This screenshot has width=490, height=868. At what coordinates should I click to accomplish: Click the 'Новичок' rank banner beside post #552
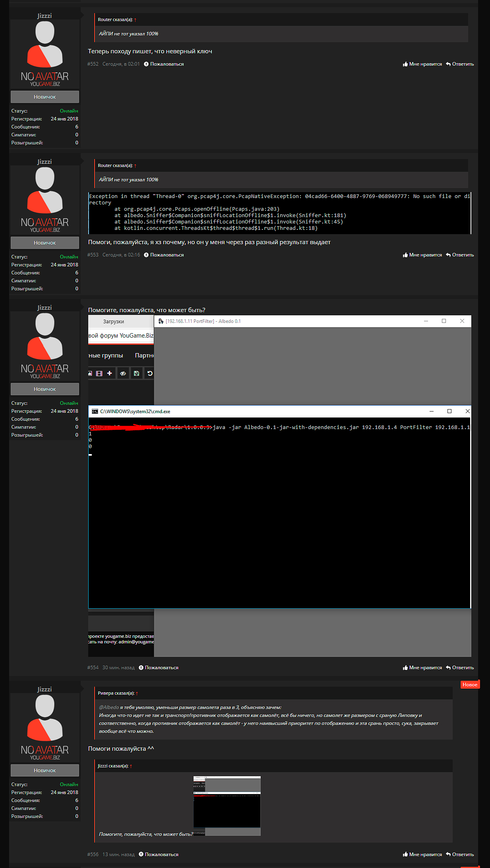pyautogui.click(x=45, y=97)
